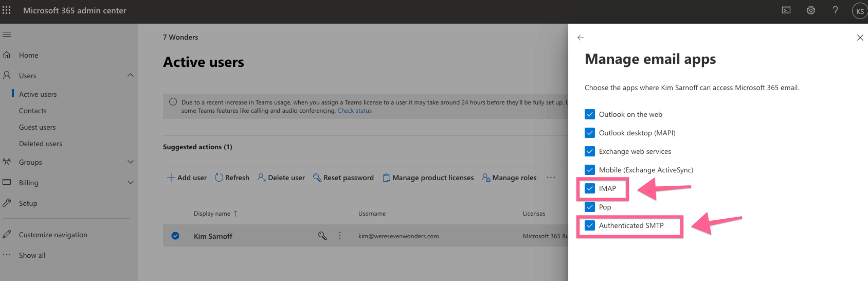
Task: Click Username column header
Action: 372,214
